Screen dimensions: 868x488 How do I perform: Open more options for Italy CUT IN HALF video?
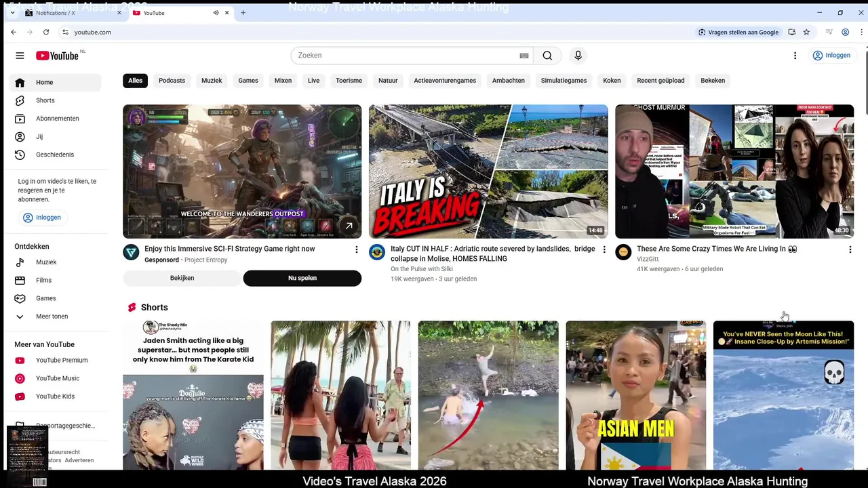604,249
